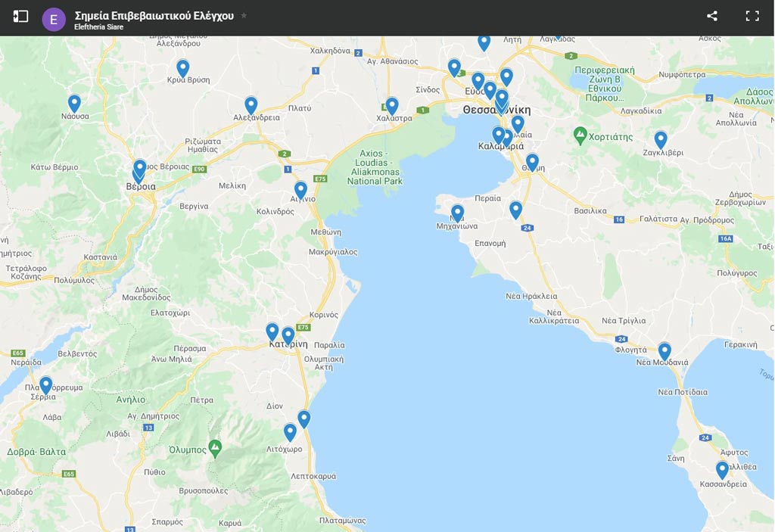Click the map title Σημεία Επιβεβαιωτικού Ελέγχου
775x532 pixels.
pyautogui.click(x=154, y=15)
